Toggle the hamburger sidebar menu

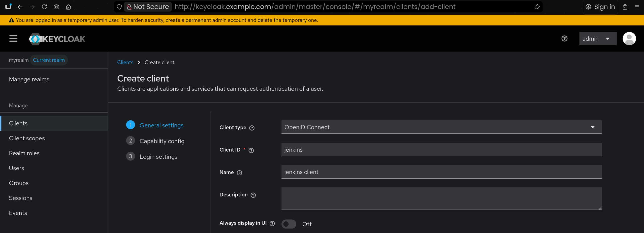click(x=13, y=39)
